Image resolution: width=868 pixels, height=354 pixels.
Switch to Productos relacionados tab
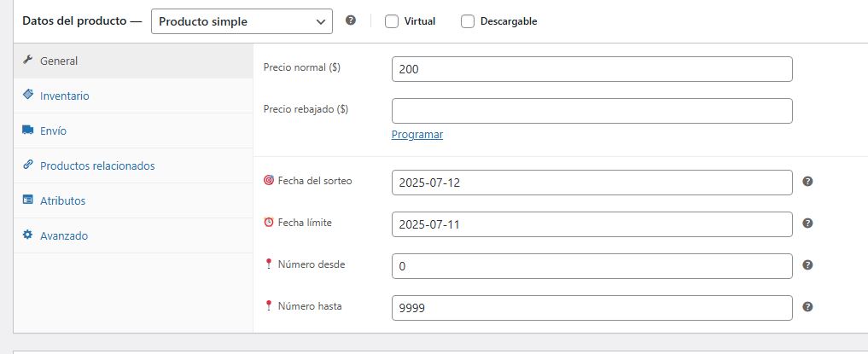(97, 165)
